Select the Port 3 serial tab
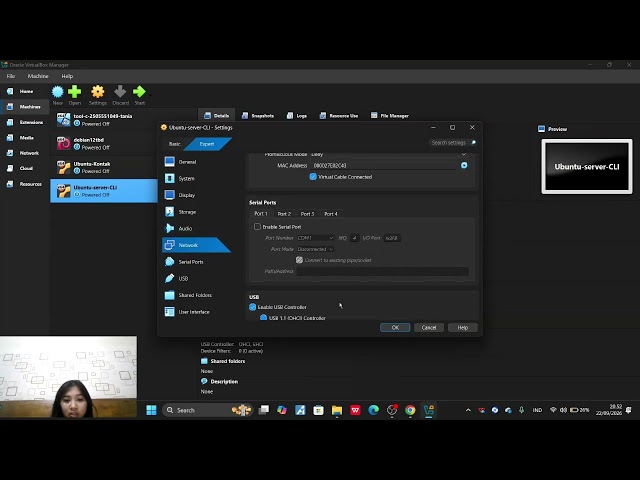The image size is (640, 480). (307, 214)
